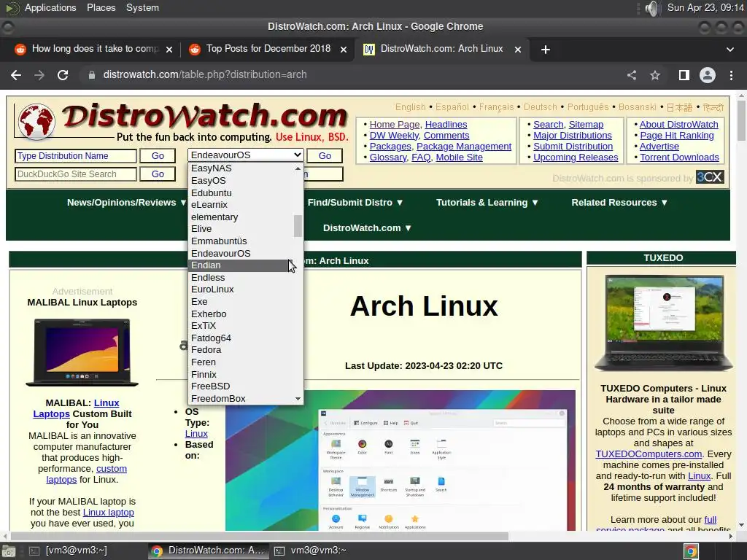Image resolution: width=747 pixels, height=560 pixels.
Task: Click the Arch Linux desktop screenshot
Action: [x=400, y=461]
